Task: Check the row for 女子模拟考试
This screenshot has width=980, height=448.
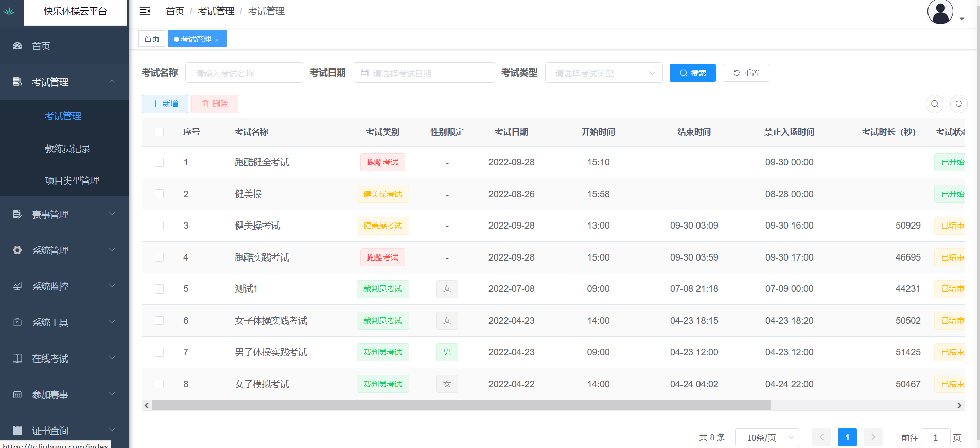Action: coord(160,384)
